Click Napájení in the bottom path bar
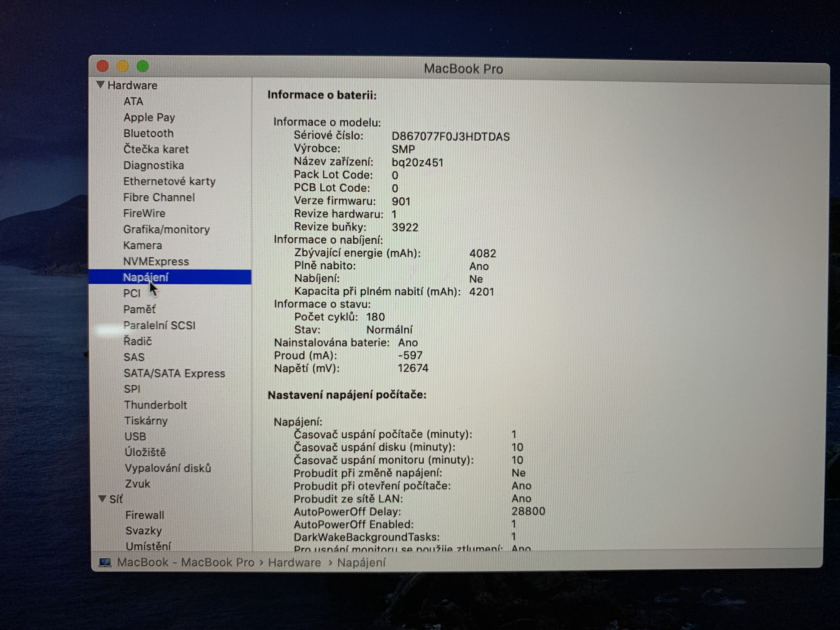840x630 pixels. (361, 562)
